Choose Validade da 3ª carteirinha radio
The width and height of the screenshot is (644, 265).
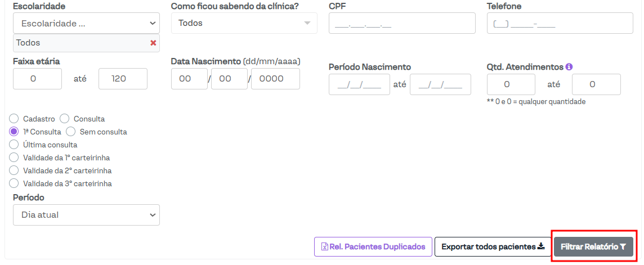14,183
